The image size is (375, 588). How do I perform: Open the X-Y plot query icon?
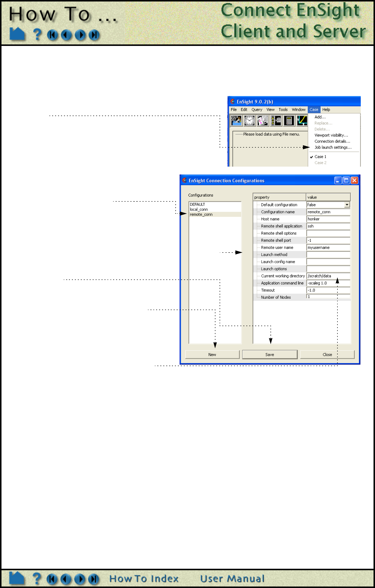302,120
